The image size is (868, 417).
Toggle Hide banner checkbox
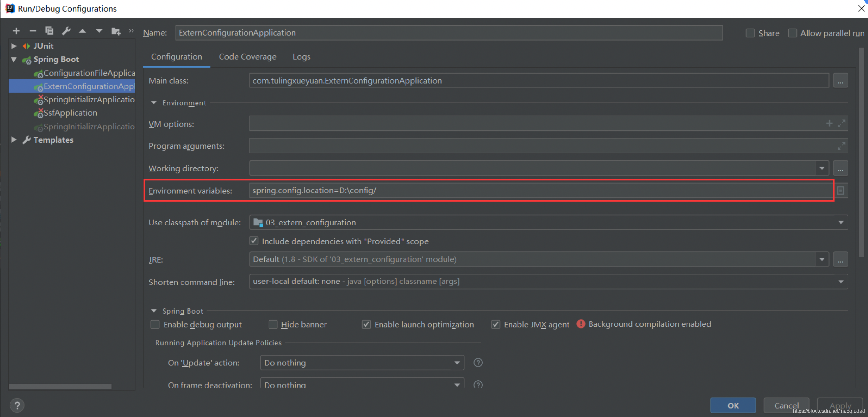point(273,324)
